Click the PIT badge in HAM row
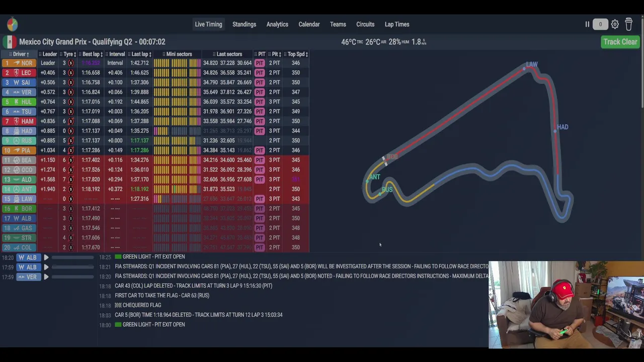Image resolution: width=644 pixels, height=362 pixels. click(x=260, y=121)
